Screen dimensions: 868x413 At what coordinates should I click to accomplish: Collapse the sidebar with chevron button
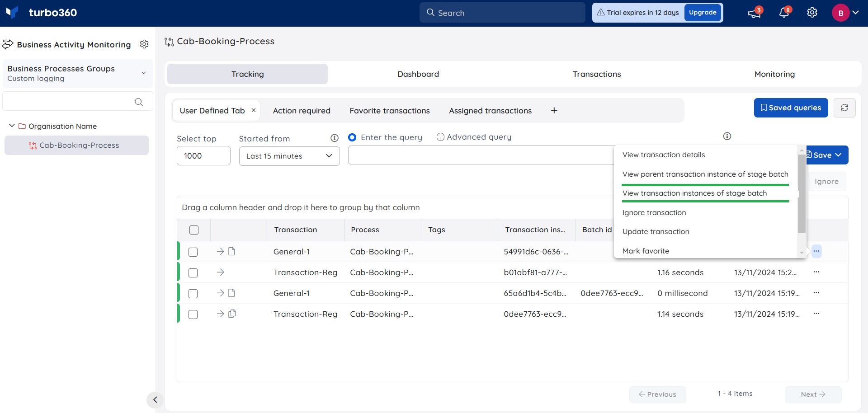click(155, 399)
